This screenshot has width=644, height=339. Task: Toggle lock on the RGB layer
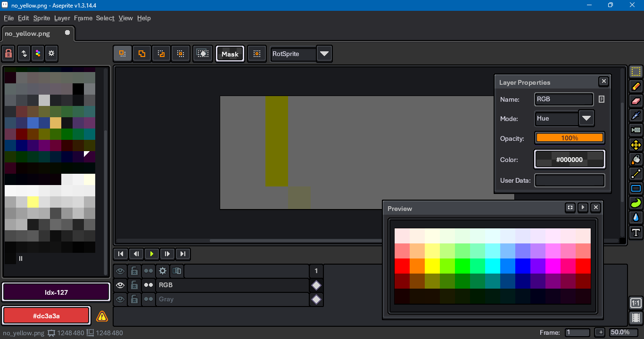tap(134, 285)
